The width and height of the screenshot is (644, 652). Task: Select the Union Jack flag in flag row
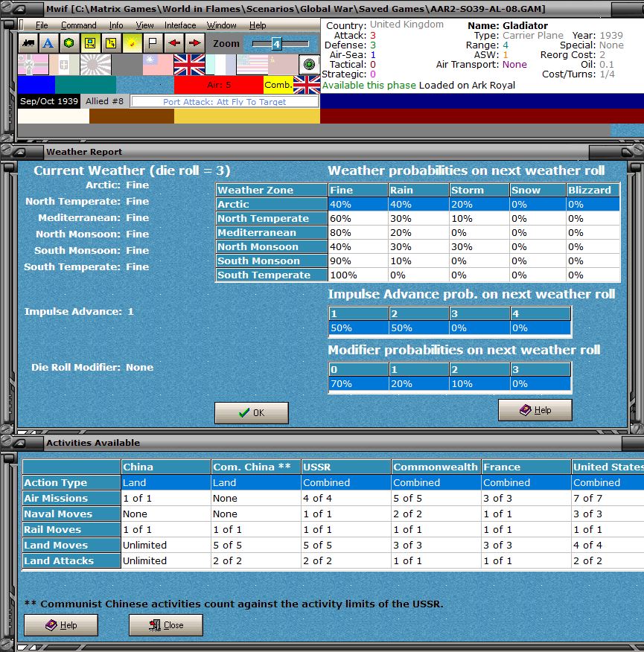[189, 65]
